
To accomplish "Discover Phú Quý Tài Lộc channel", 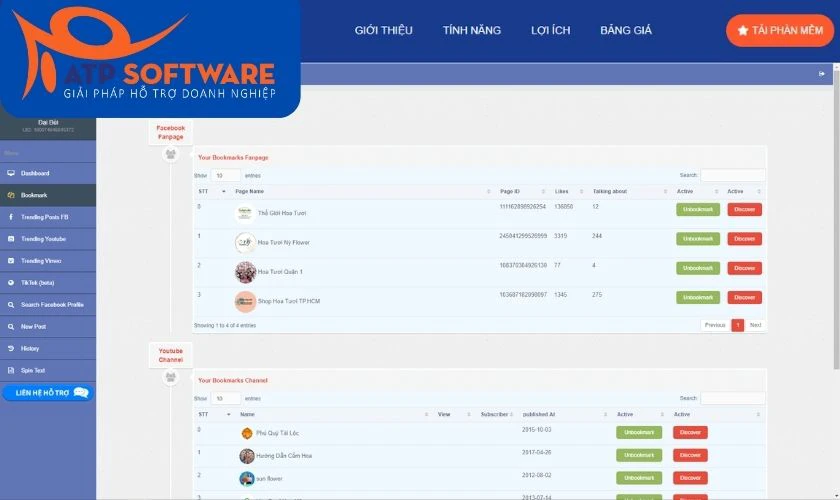I will tap(690, 432).
